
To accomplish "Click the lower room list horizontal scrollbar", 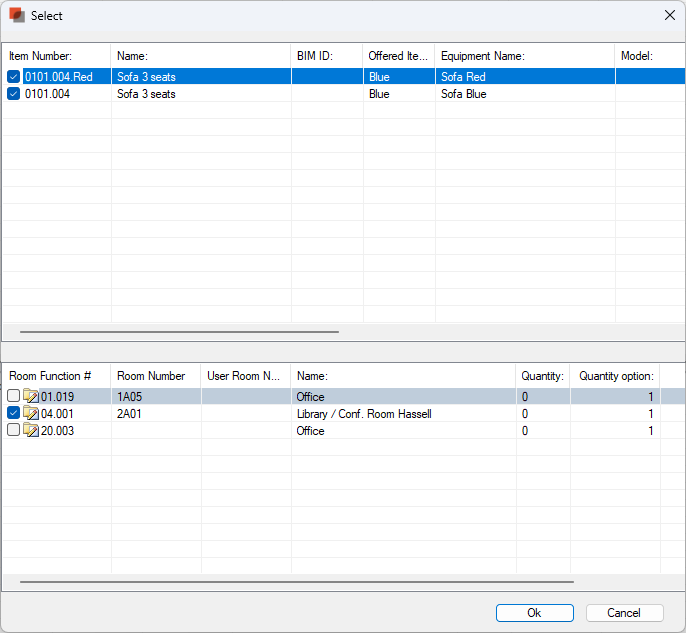I will [296, 581].
